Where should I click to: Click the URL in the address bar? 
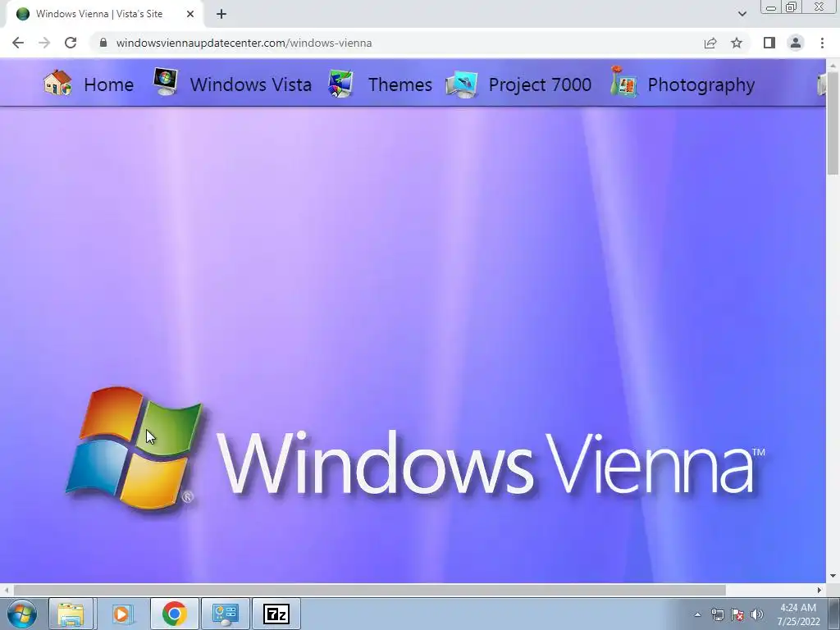click(244, 43)
